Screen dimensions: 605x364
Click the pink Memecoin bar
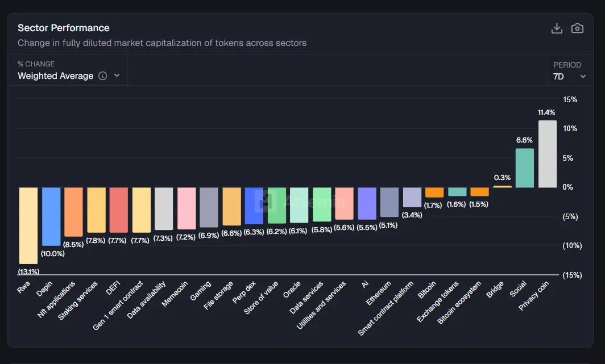click(x=187, y=208)
